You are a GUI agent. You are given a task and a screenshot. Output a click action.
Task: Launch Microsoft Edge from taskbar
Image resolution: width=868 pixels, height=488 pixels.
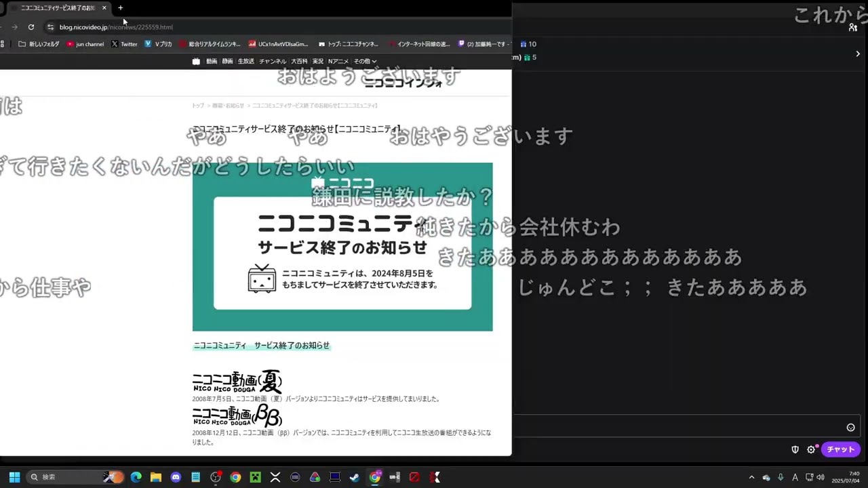(136, 477)
